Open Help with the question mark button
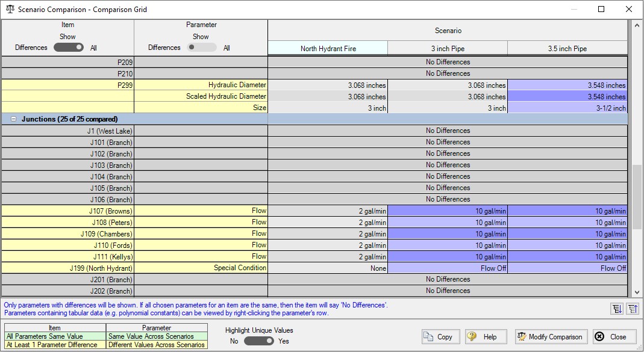Screen dimensions: 644x352 (487, 337)
